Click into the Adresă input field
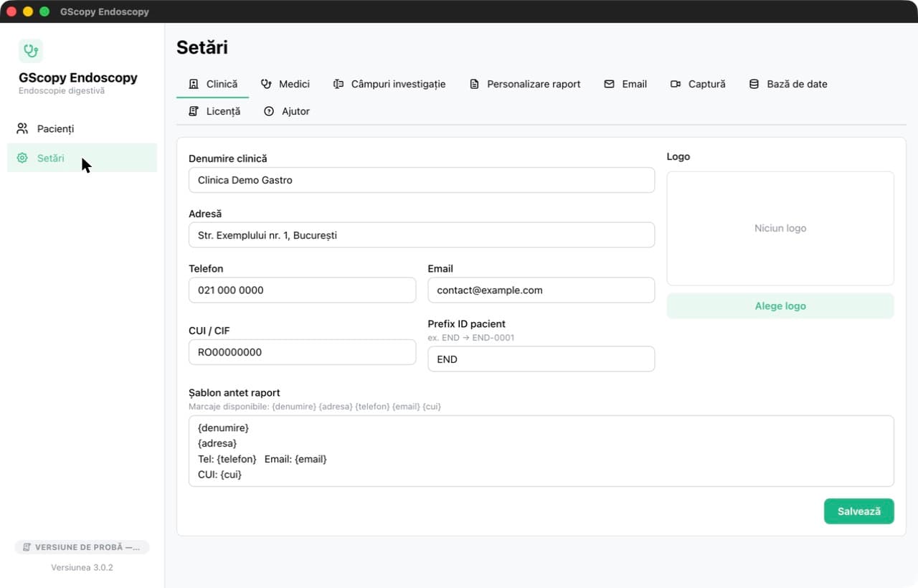The image size is (918, 588). 422,235
